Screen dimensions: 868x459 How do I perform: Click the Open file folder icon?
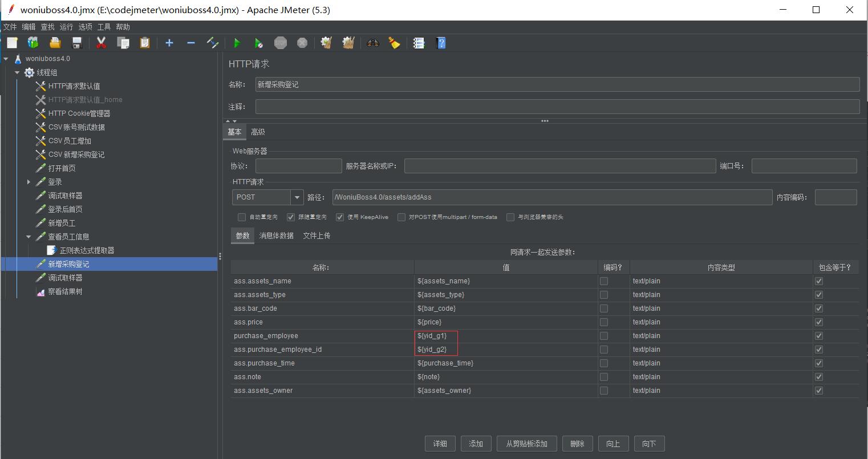pyautogui.click(x=55, y=43)
